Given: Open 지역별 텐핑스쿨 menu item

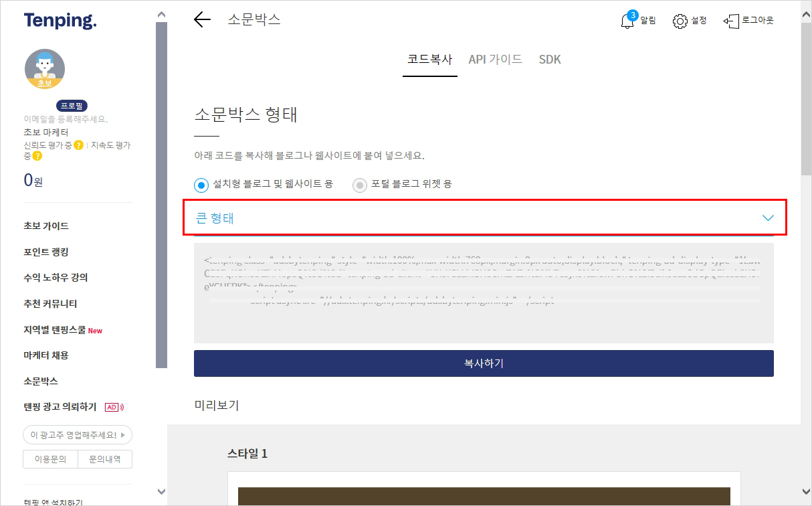Looking at the screenshot, I should [x=55, y=330].
